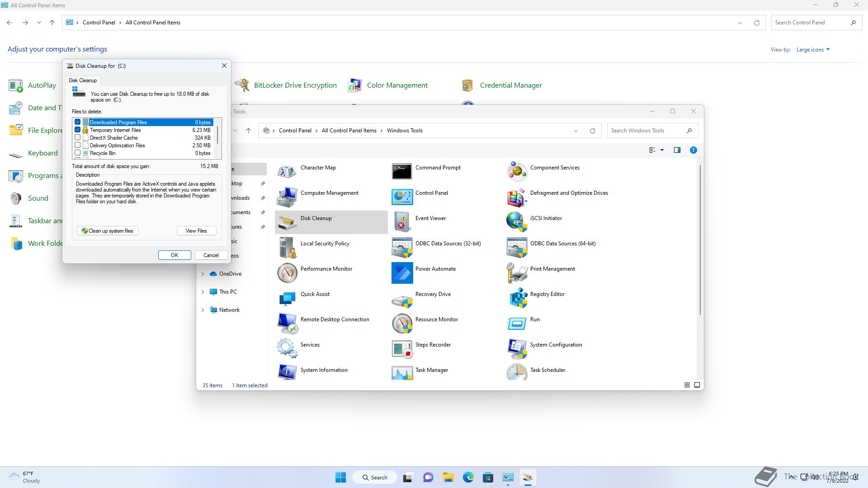Check Recycle Bin checkbox in Disk Cleanup

[78, 153]
